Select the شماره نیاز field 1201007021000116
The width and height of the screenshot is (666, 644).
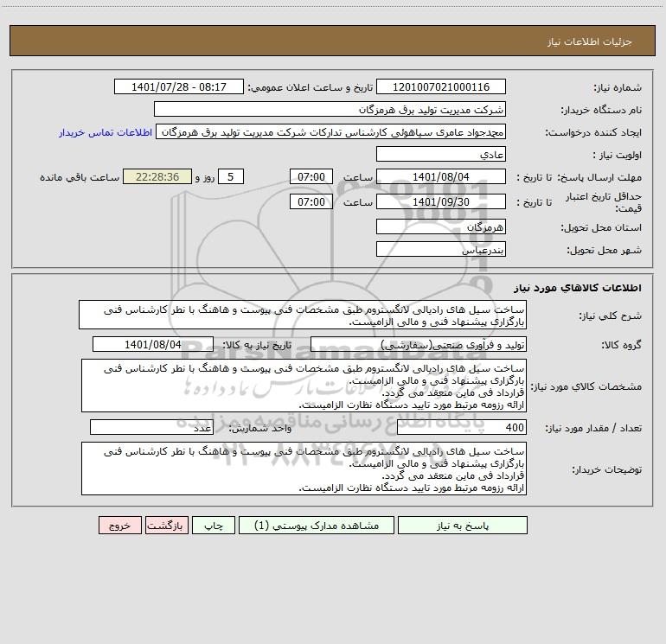pyautogui.click(x=441, y=86)
